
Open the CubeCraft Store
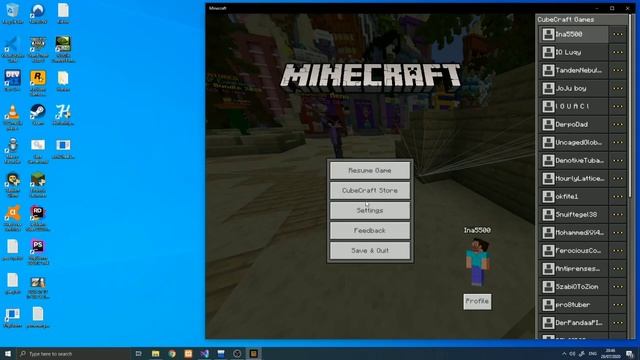(x=370, y=191)
